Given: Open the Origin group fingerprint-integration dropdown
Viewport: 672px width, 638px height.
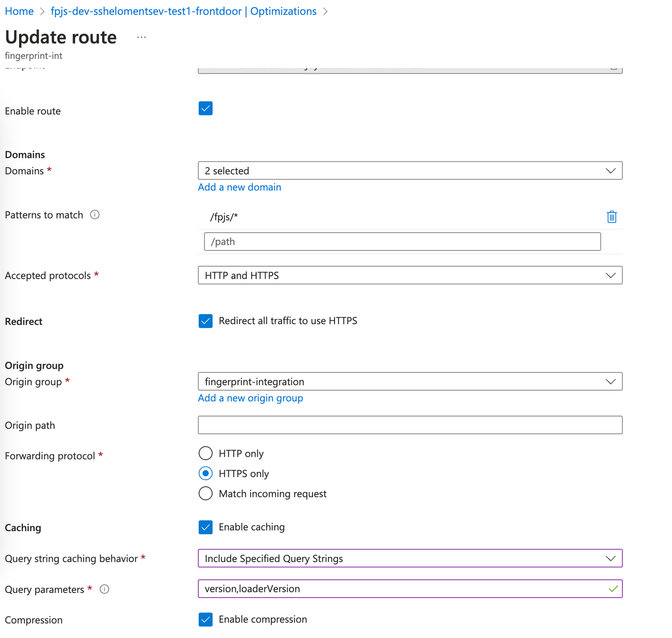Looking at the screenshot, I should point(410,382).
